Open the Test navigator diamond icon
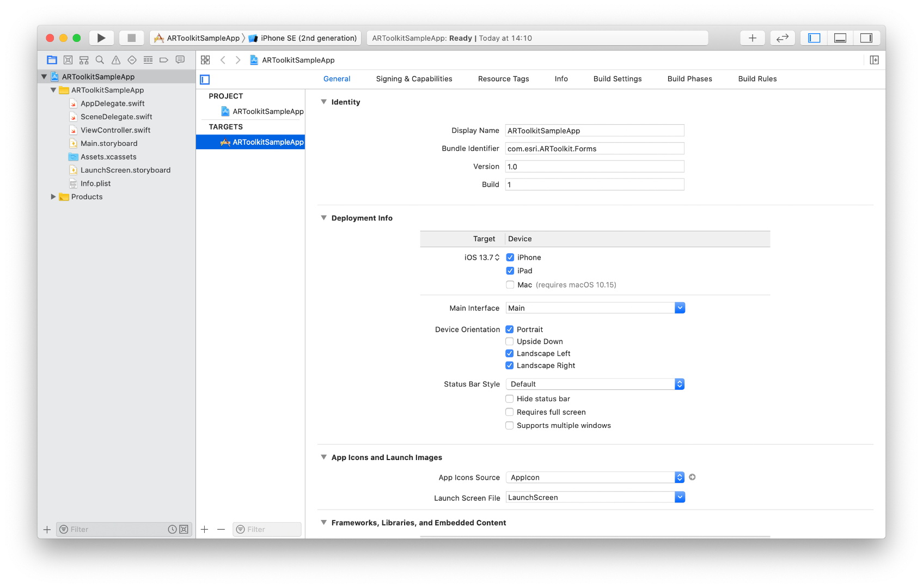 pos(132,60)
